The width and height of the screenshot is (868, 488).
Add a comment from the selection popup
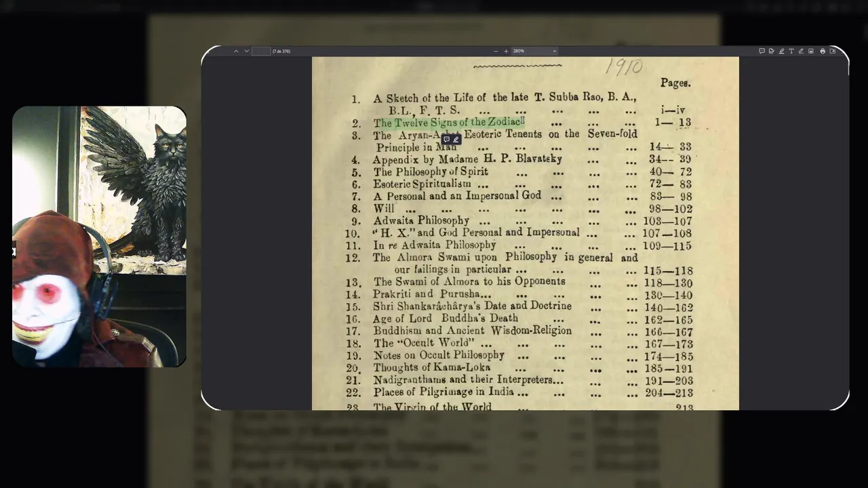(x=446, y=140)
